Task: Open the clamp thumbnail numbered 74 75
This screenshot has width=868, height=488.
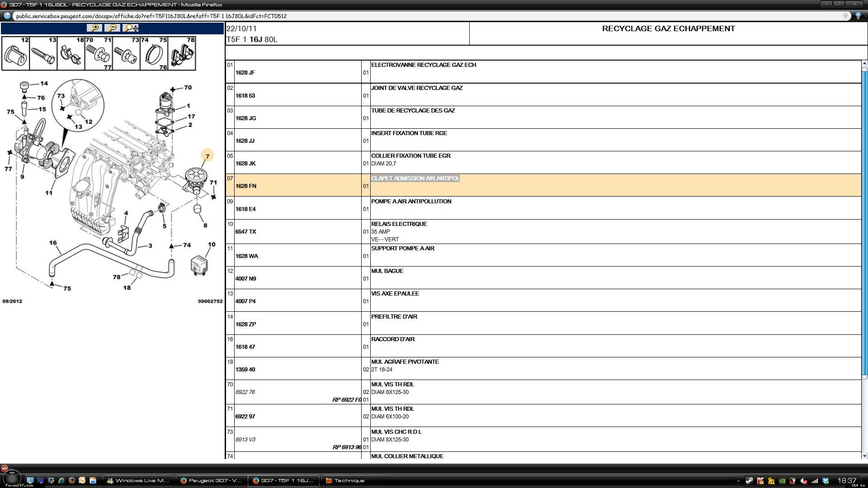Action: [154, 54]
